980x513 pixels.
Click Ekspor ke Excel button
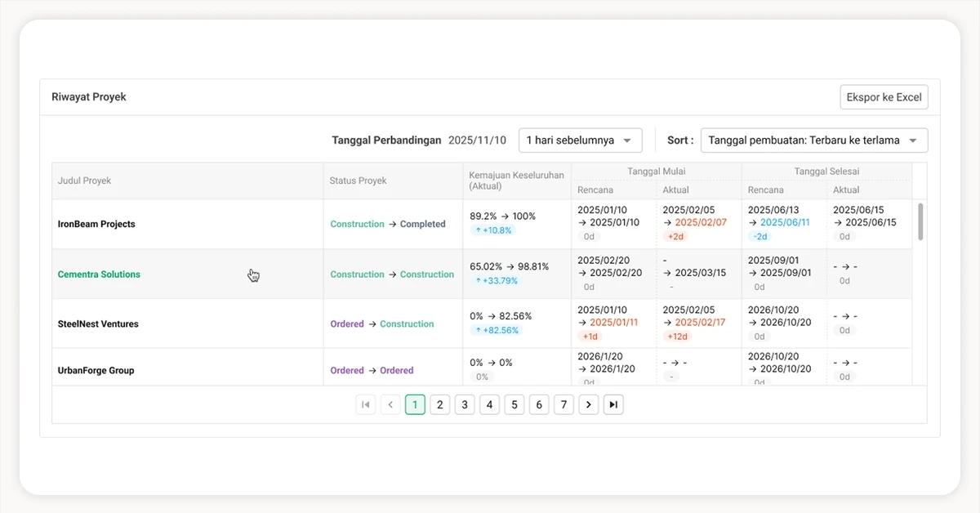click(x=884, y=97)
